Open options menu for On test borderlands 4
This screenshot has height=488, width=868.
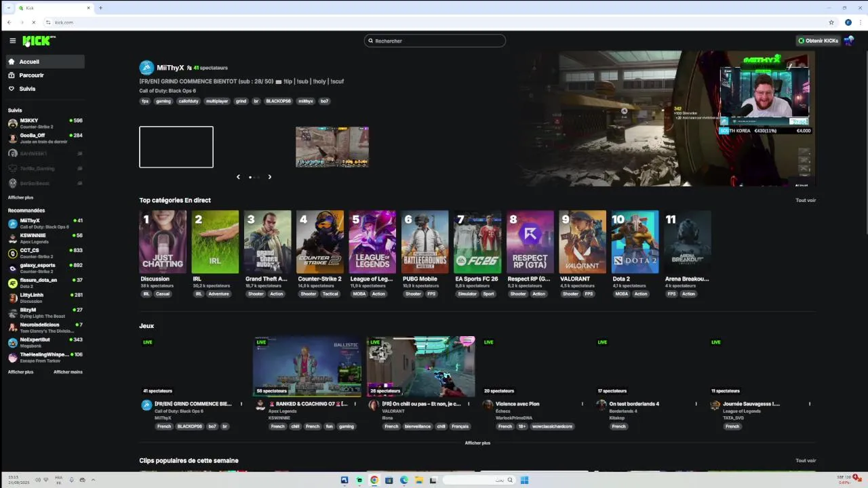696,404
